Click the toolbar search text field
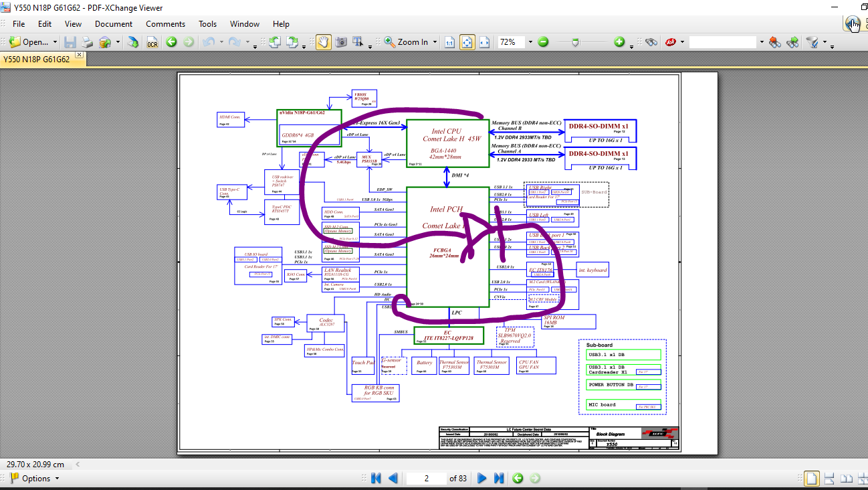868x490 pixels. (723, 42)
